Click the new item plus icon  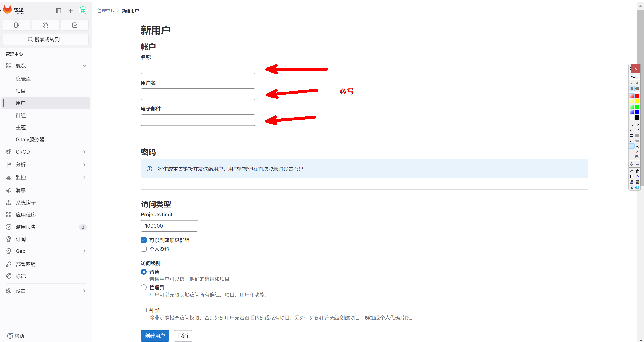[71, 11]
